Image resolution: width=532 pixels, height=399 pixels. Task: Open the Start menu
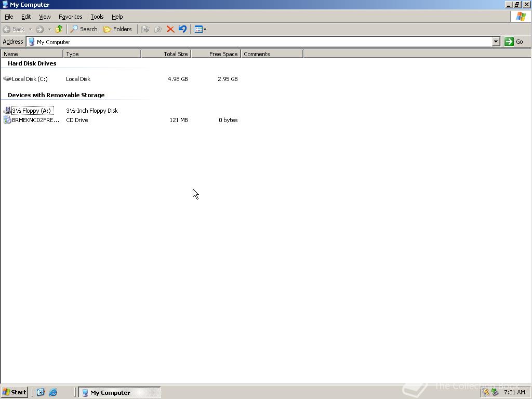click(x=14, y=392)
